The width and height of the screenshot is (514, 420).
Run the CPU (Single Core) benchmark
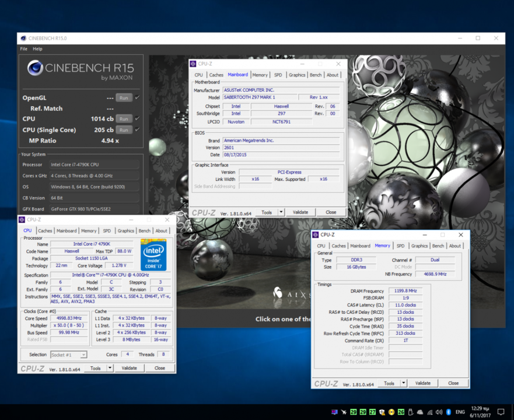click(x=124, y=130)
